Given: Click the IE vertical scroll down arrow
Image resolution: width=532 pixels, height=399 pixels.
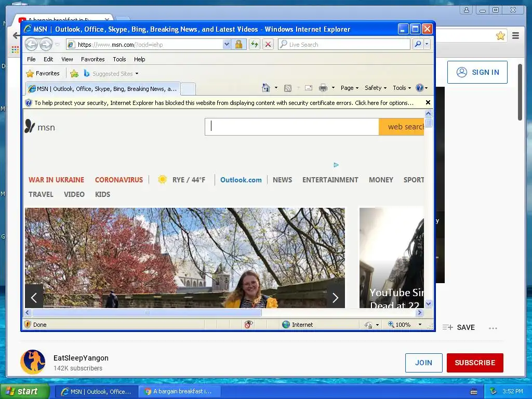Looking at the screenshot, I should point(428,303).
